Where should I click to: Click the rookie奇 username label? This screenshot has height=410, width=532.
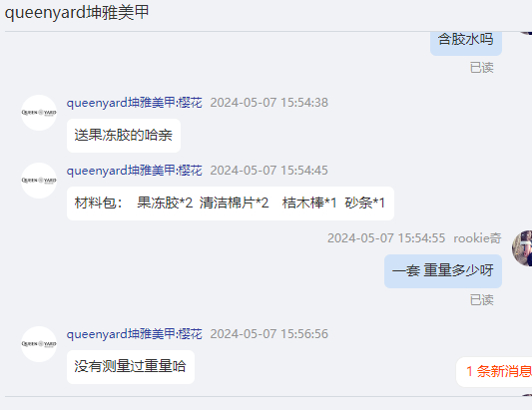[x=477, y=238]
